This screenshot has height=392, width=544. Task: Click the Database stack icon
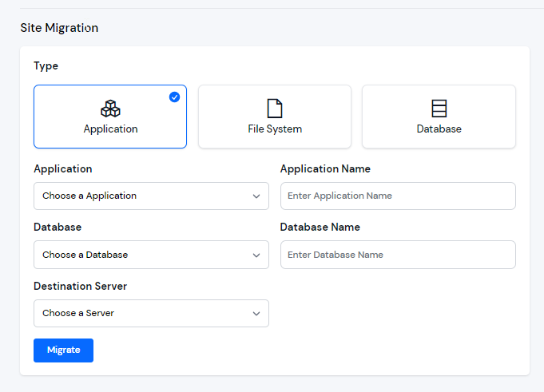(x=439, y=109)
